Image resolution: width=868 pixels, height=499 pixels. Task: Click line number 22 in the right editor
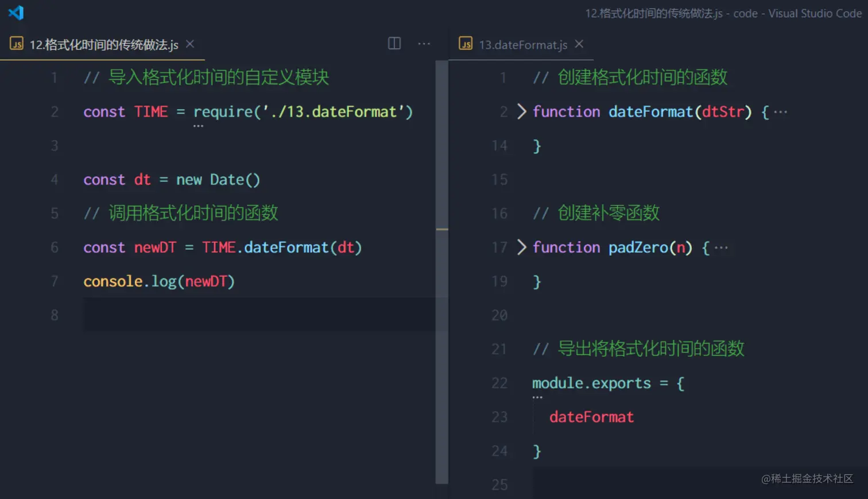499,383
